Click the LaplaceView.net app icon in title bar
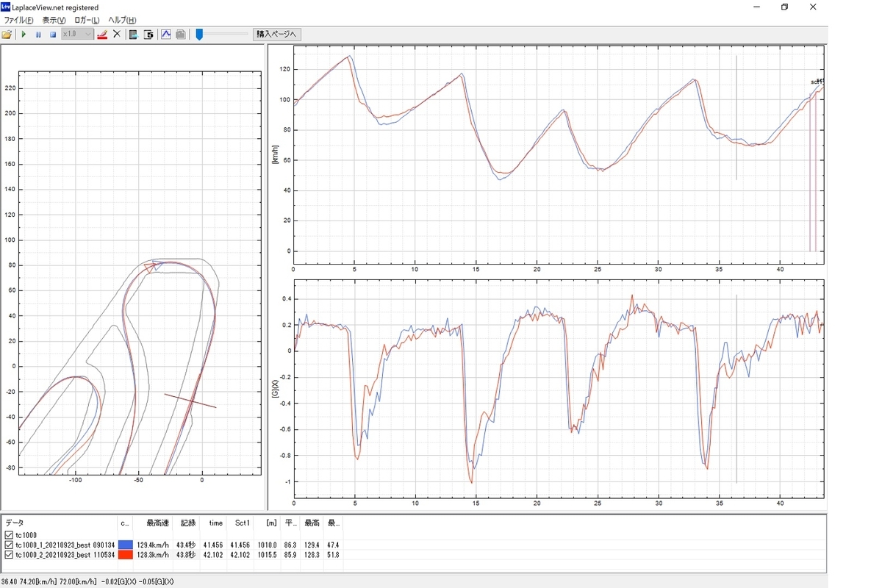Viewport: 882px width, 588px height. tap(6, 7)
